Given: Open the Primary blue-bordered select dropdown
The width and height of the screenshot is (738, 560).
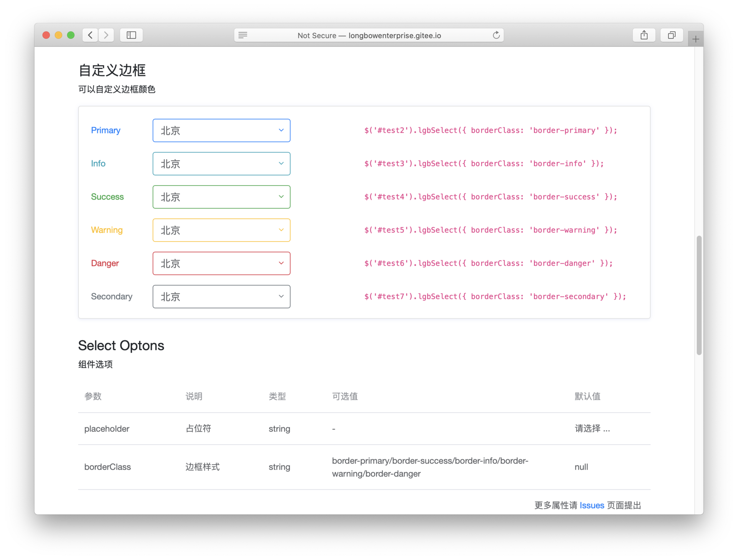Looking at the screenshot, I should tap(221, 130).
